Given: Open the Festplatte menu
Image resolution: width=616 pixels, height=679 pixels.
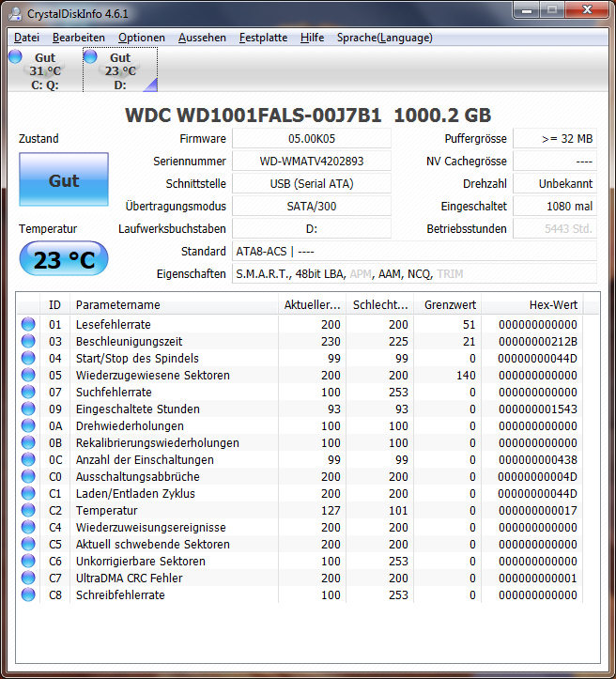Looking at the screenshot, I should (263, 38).
